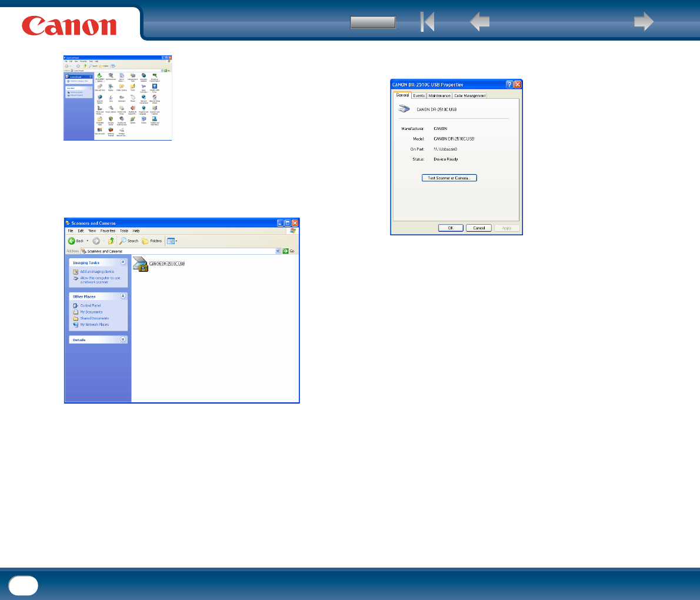Go to next page using right arrow
This screenshot has width=700, height=600.
click(644, 22)
